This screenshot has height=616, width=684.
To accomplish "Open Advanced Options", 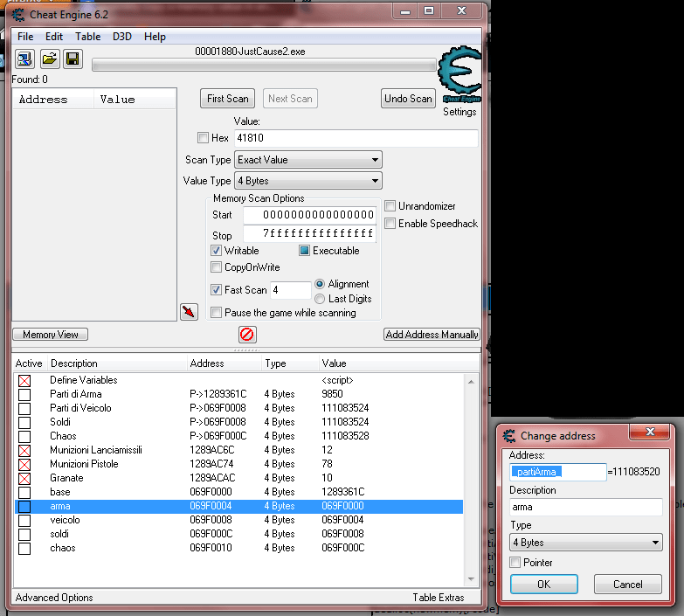I will [x=54, y=598].
